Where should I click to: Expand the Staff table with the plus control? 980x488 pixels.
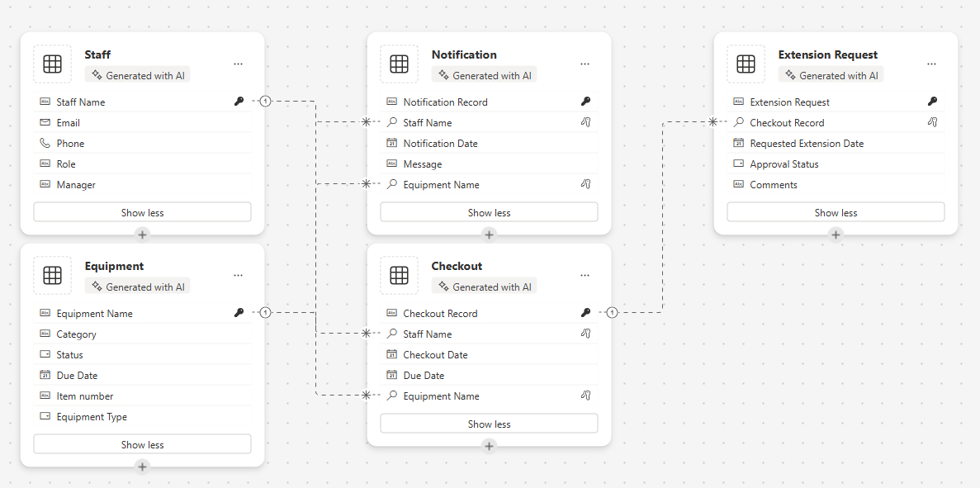(x=142, y=235)
